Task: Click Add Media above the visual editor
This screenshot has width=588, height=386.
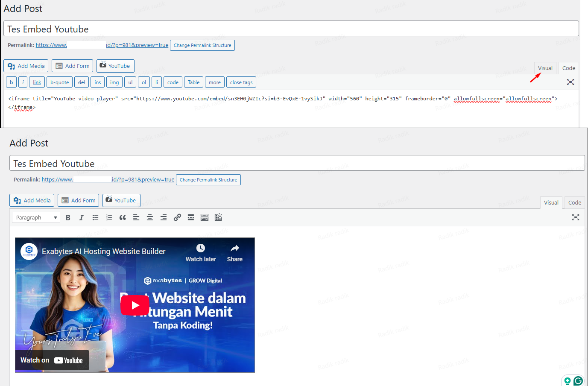Action: (32, 200)
